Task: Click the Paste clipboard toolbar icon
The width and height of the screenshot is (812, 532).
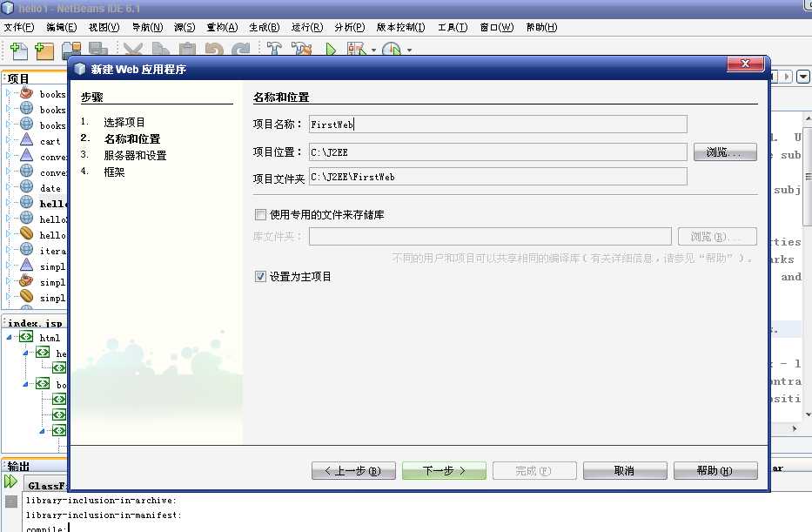Action: point(187,50)
